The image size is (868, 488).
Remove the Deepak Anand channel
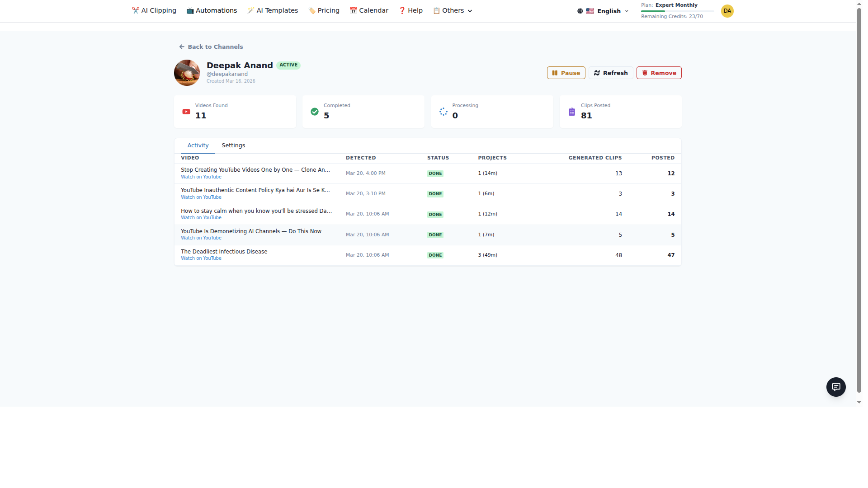[659, 73]
